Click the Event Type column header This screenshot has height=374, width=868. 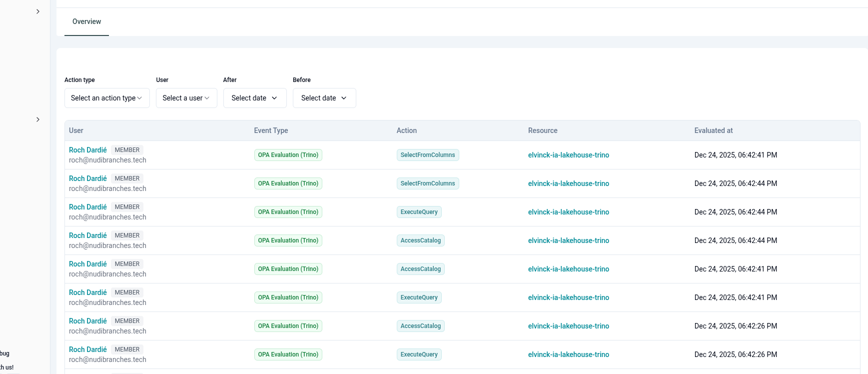271,130
